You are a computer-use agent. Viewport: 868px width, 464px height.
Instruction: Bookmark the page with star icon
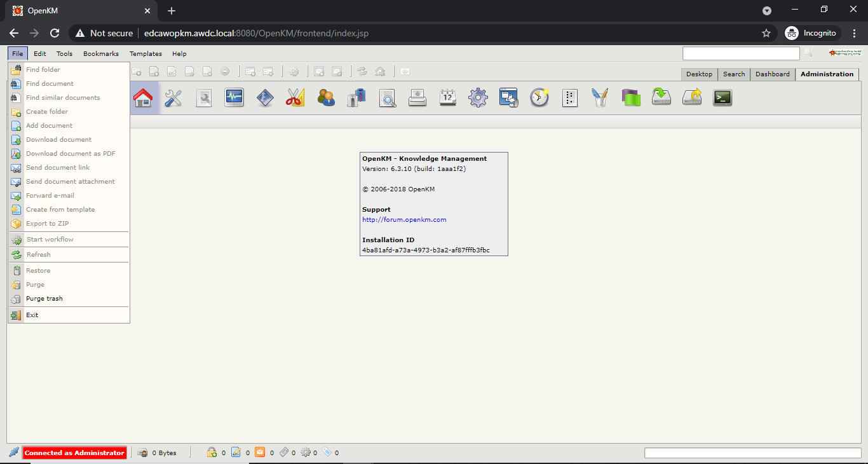tap(766, 33)
